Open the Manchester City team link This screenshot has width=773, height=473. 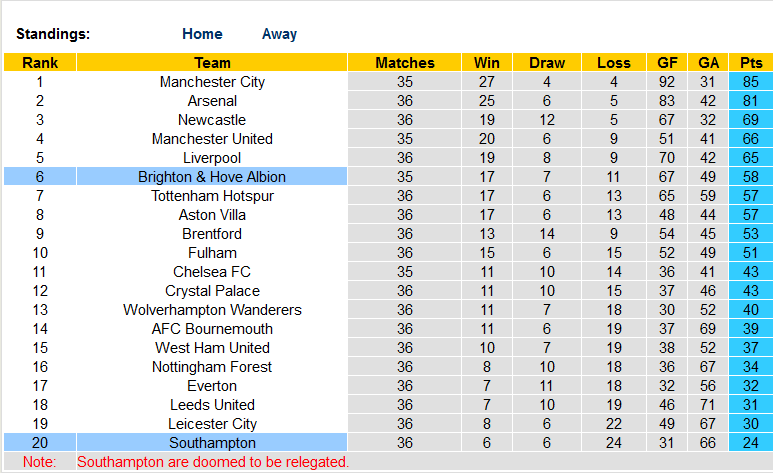coord(212,82)
